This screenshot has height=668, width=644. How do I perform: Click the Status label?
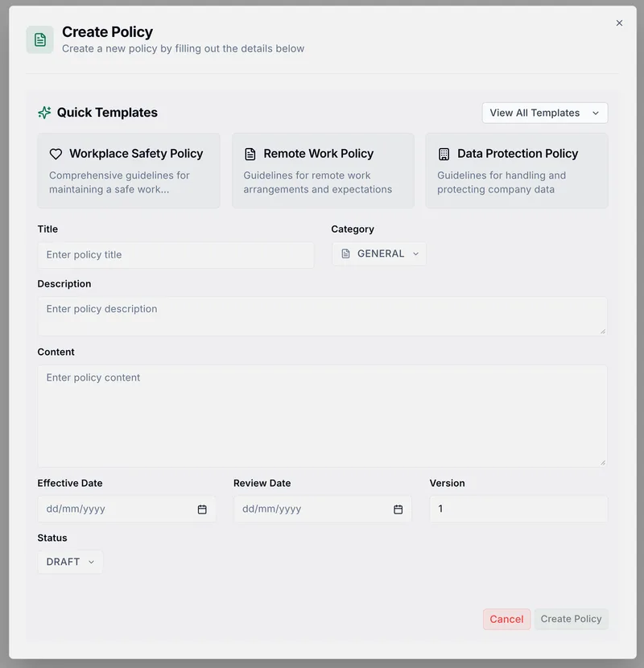[x=52, y=538]
